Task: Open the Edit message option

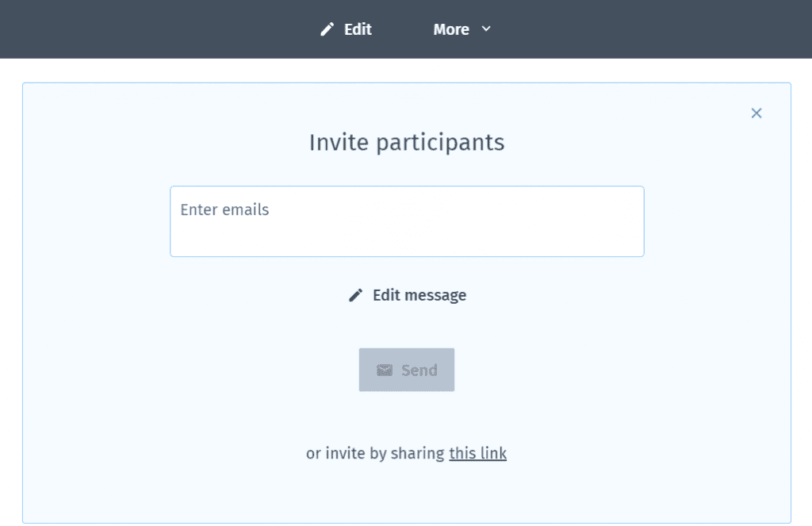Action: click(407, 295)
